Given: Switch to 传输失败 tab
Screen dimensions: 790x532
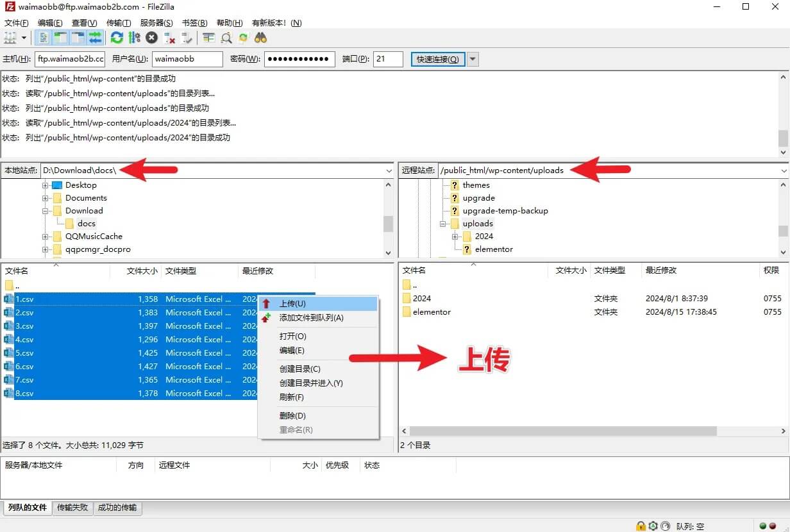Looking at the screenshot, I should [72, 508].
